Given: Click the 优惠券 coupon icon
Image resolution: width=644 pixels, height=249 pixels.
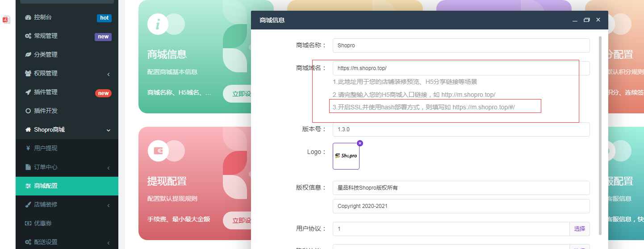Looking at the screenshot, I should coord(28,224).
